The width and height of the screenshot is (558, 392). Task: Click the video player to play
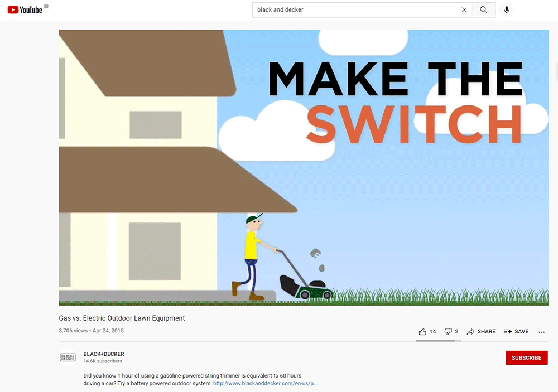point(304,167)
